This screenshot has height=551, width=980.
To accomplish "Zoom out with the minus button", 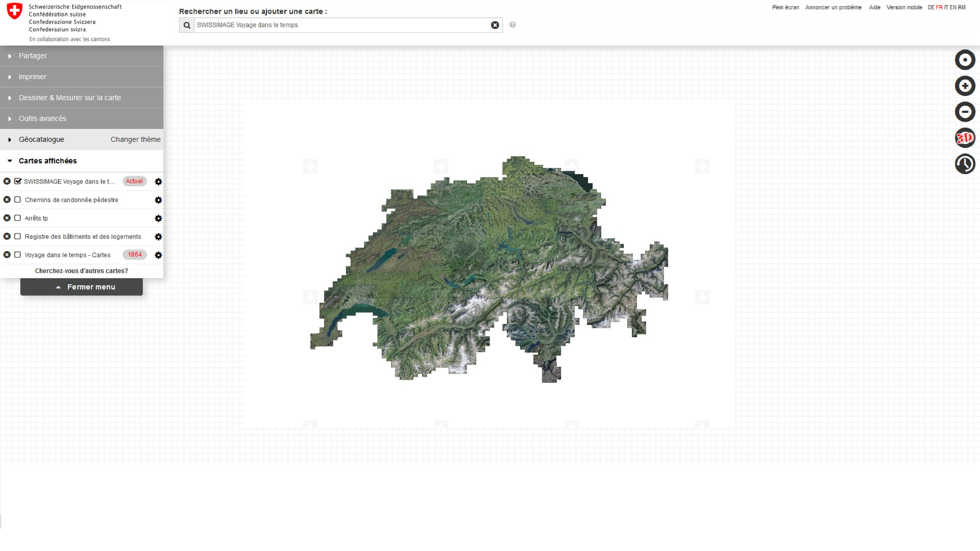I will click(965, 112).
